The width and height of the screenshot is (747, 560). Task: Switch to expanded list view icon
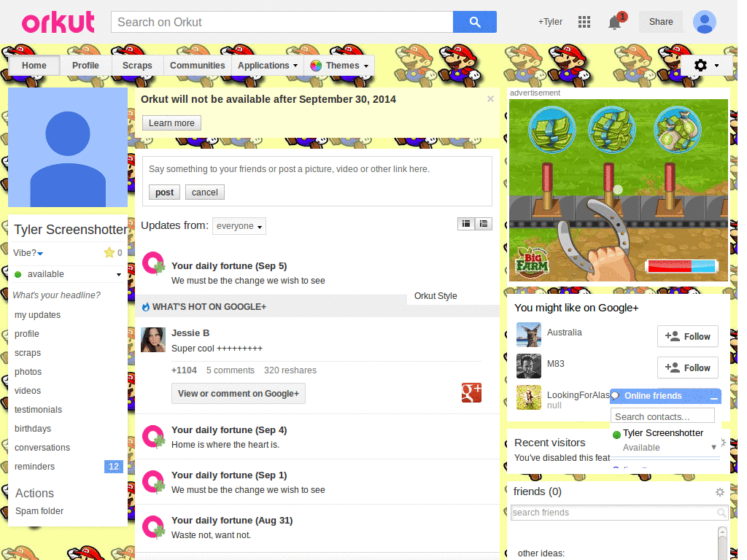point(466,223)
